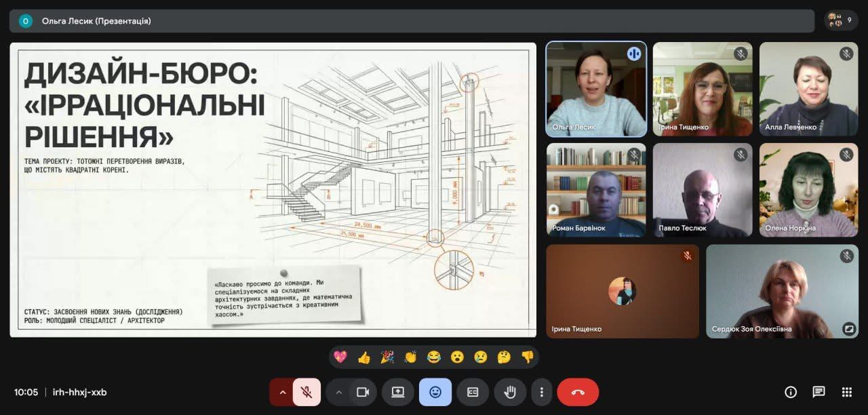Click the picture-in-picture icon on Сердюк's tile
The image size is (868, 415).
tap(848, 329)
